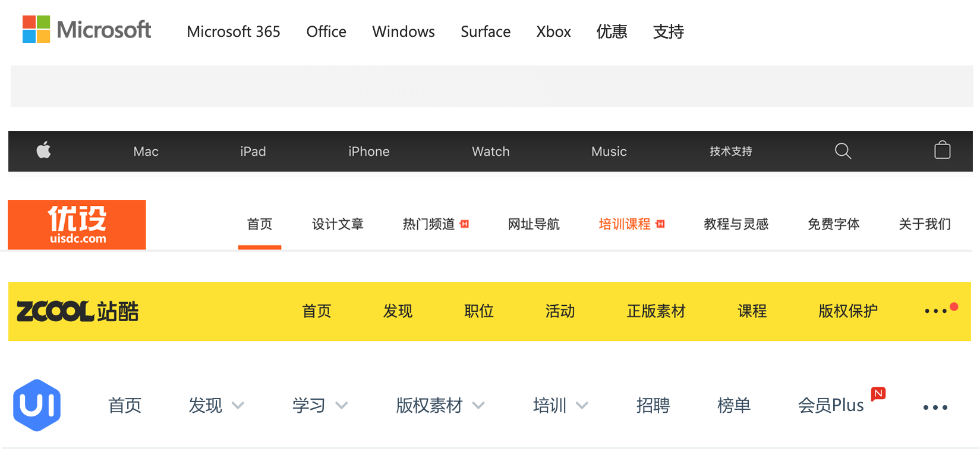Click the blue hexagon UI logo
The image size is (980, 461).
(x=37, y=405)
